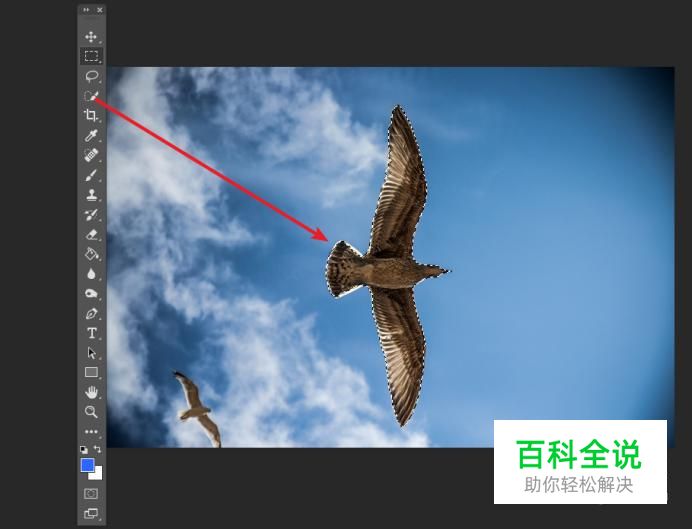Select the Eyedropper tool
Viewport: 692px width, 529px height.
(91, 135)
